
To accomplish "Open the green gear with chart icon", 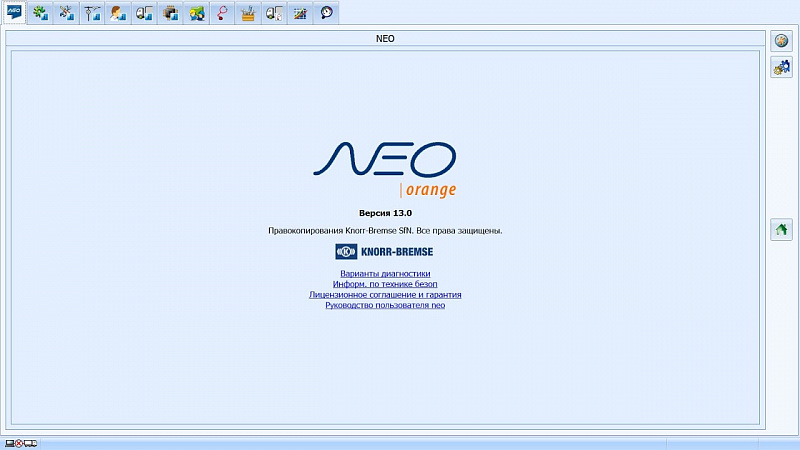I will click(40, 12).
